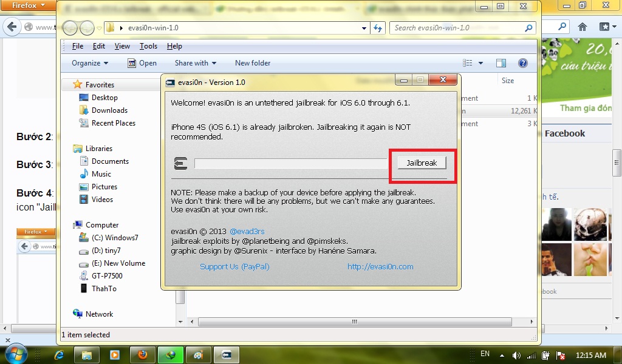Screen dimensions: 622x364
Task: Switch to Firefox on the taskbar
Action: tap(142, 354)
